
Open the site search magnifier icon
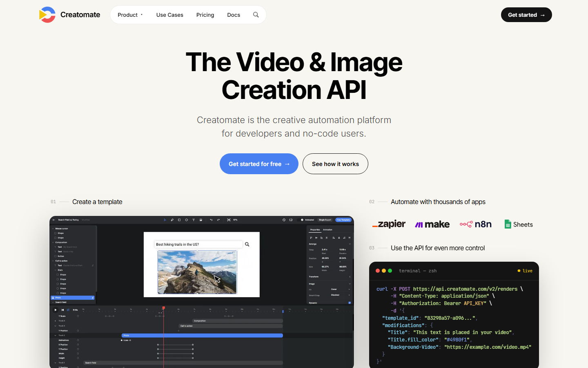[256, 15]
